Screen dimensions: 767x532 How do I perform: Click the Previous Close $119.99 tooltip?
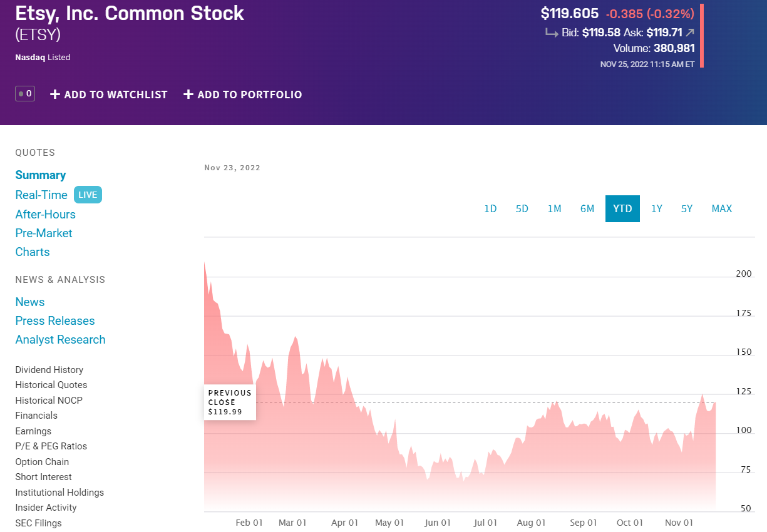point(230,402)
